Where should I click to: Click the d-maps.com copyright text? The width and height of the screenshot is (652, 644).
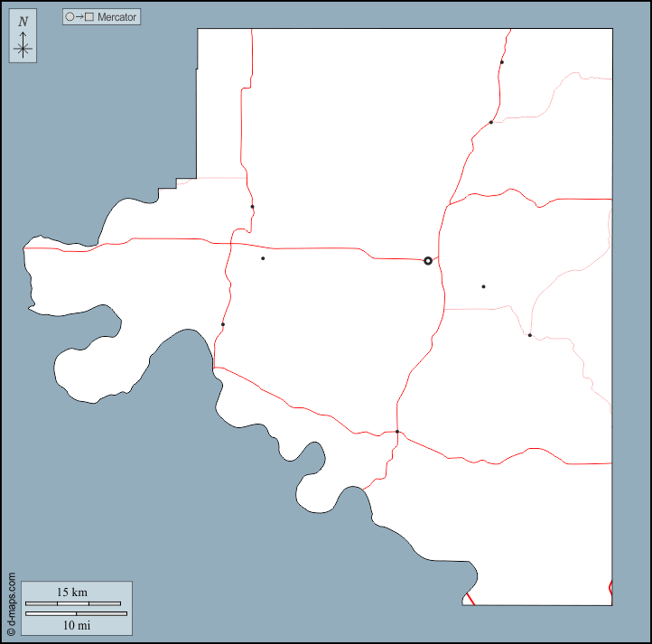coord(11,604)
